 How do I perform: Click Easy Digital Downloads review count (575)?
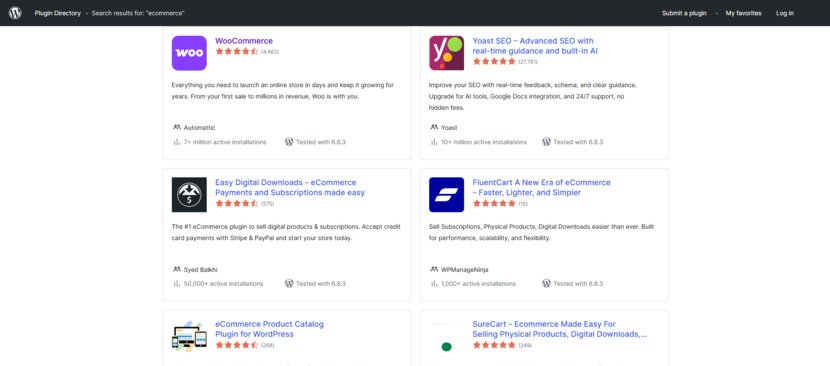click(x=267, y=204)
